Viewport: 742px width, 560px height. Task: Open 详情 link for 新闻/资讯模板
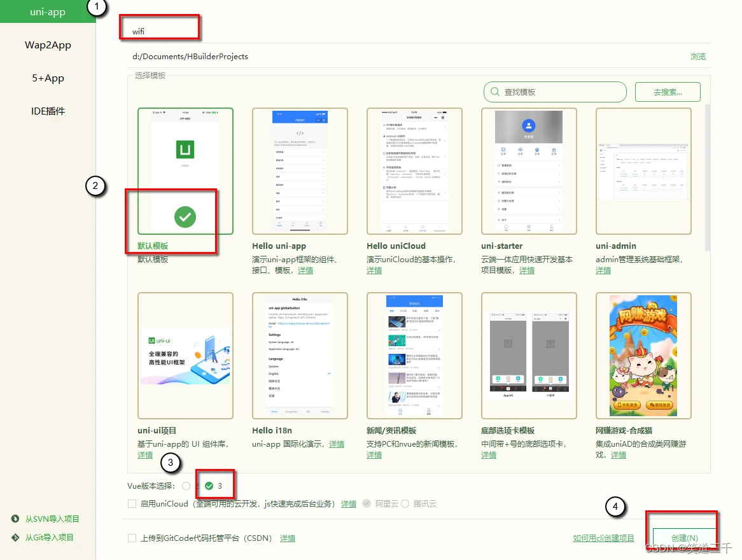tap(374, 455)
